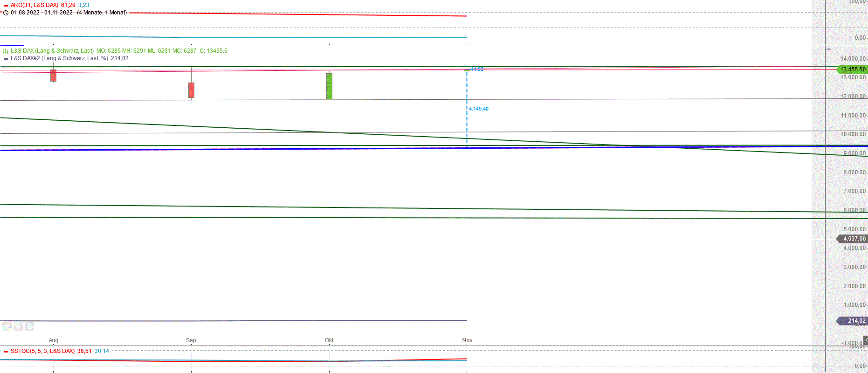Click the green candlestick icon for L&S DAX

(6, 51)
